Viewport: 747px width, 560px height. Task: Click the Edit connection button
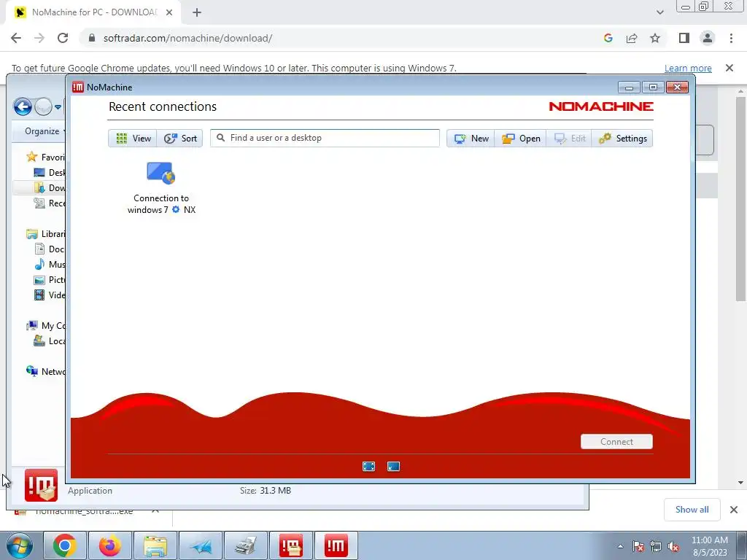(x=569, y=138)
